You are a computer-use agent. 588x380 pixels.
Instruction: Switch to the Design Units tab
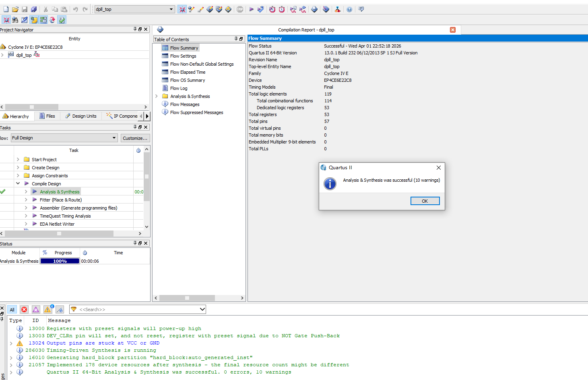tap(81, 116)
